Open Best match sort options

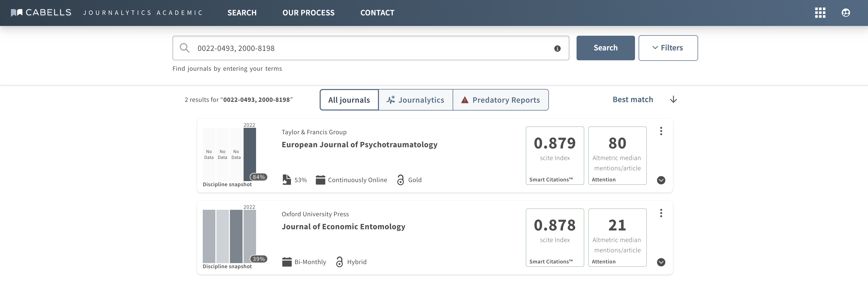pos(632,100)
